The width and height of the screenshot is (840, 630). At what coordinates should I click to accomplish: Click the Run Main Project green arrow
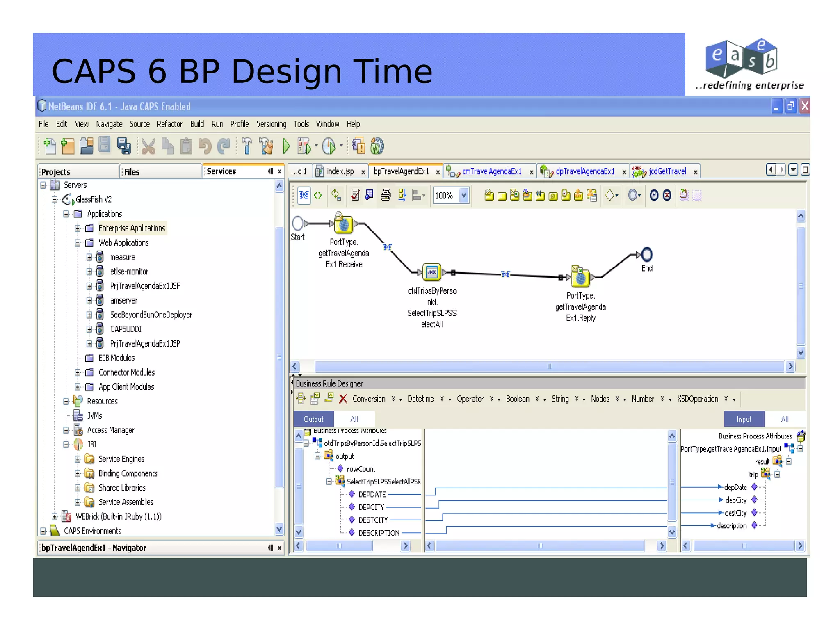tap(286, 146)
